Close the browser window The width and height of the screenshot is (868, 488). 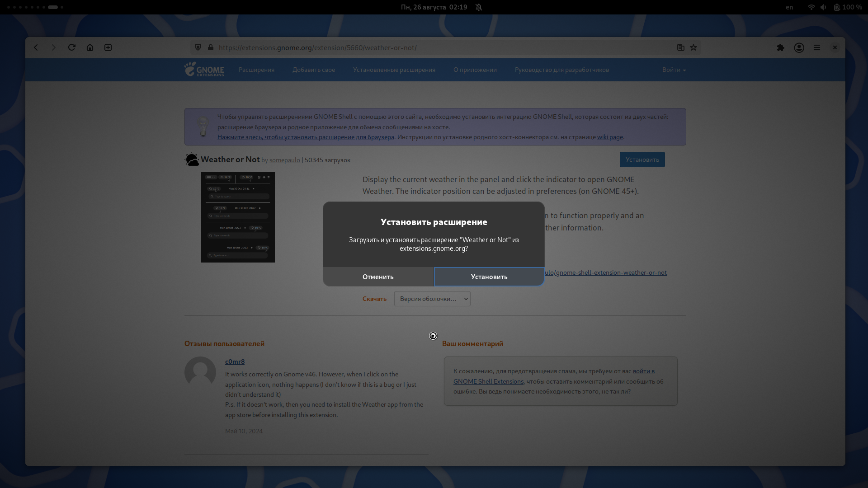(835, 47)
